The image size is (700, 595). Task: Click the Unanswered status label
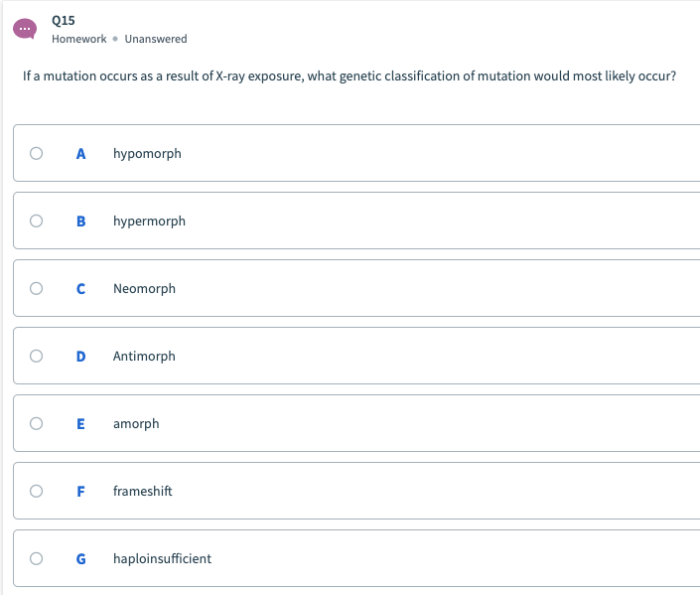156,39
